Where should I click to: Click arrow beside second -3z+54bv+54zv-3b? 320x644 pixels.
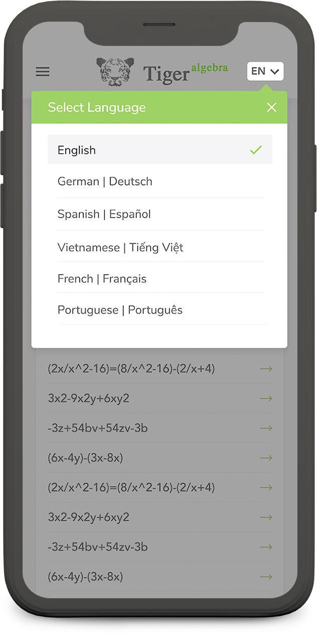pos(265,547)
